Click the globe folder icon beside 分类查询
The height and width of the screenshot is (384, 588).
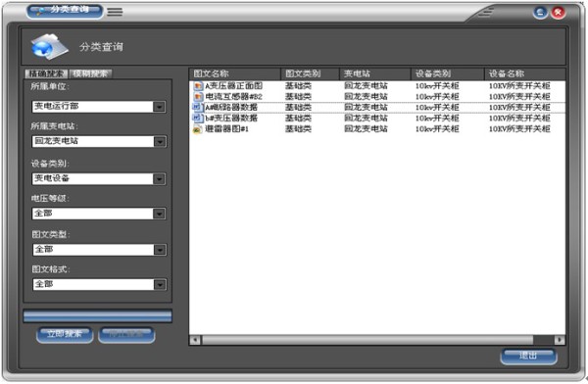(x=49, y=46)
